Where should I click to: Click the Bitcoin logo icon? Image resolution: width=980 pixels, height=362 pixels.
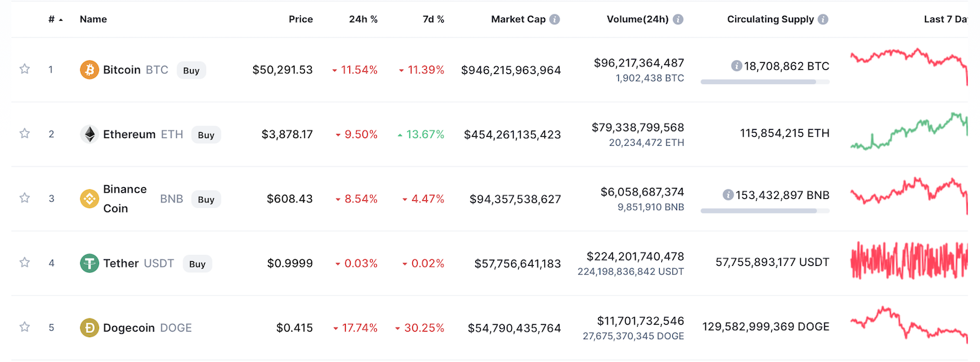click(89, 70)
